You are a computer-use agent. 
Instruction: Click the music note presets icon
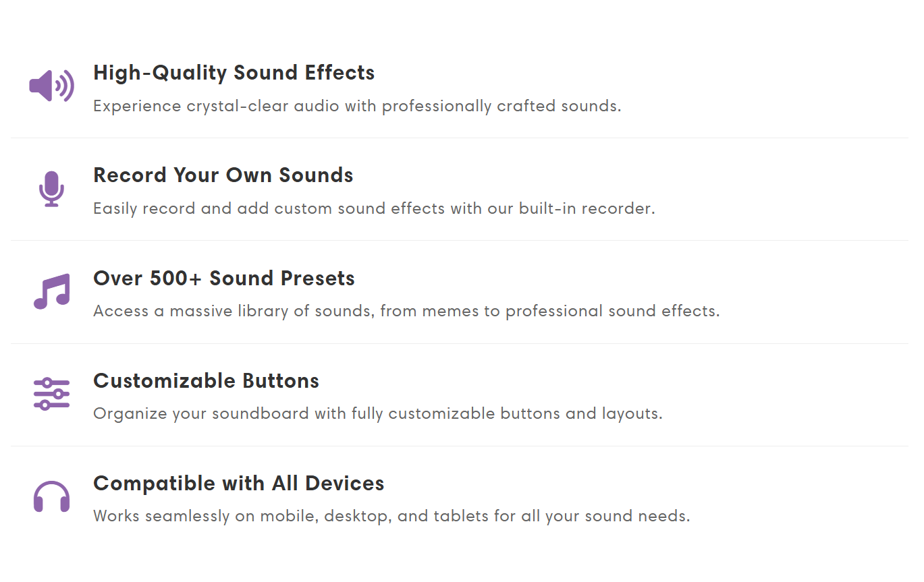(52, 291)
